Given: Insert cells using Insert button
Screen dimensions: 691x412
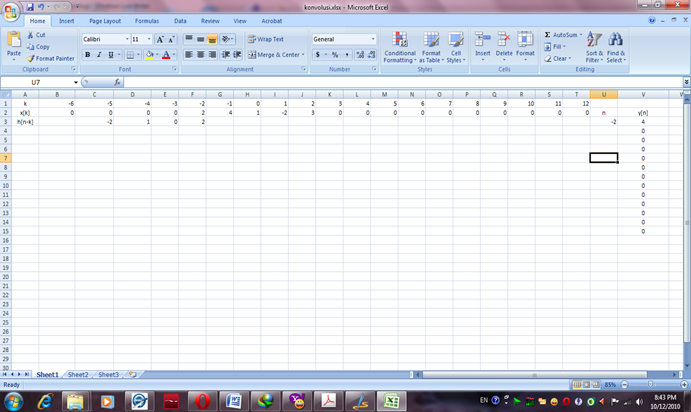Looking at the screenshot, I should tap(483, 46).
